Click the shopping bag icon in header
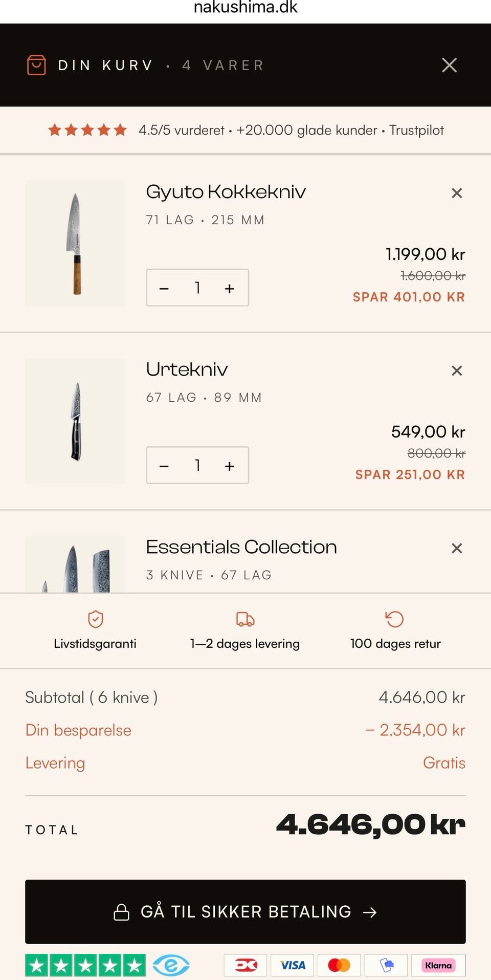This screenshot has height=980, width=491. point(36,65)
